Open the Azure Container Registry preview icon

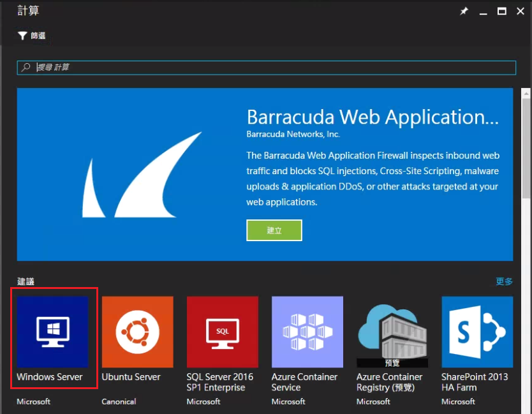tap(392, 332)
